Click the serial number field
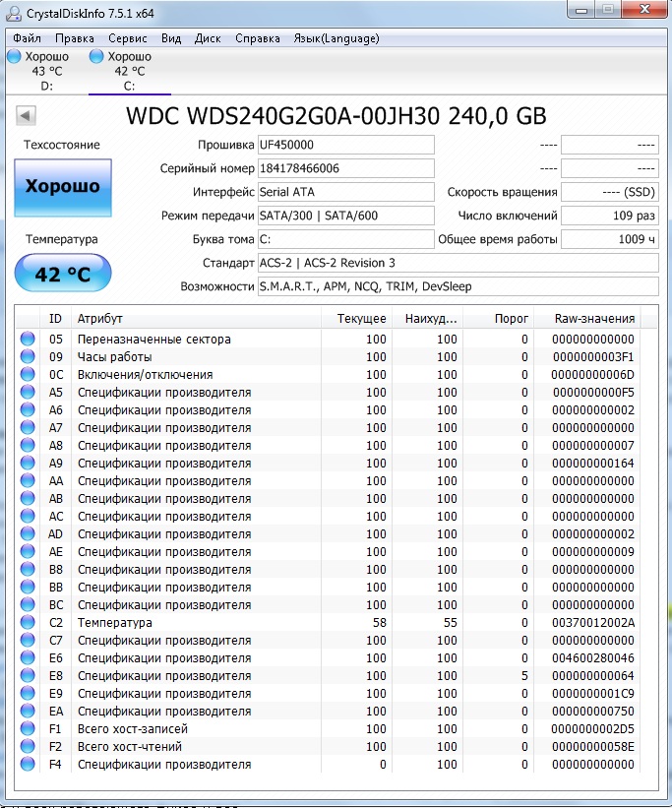The width and height of the screenshot is (672, 808). tap(345, 168)
